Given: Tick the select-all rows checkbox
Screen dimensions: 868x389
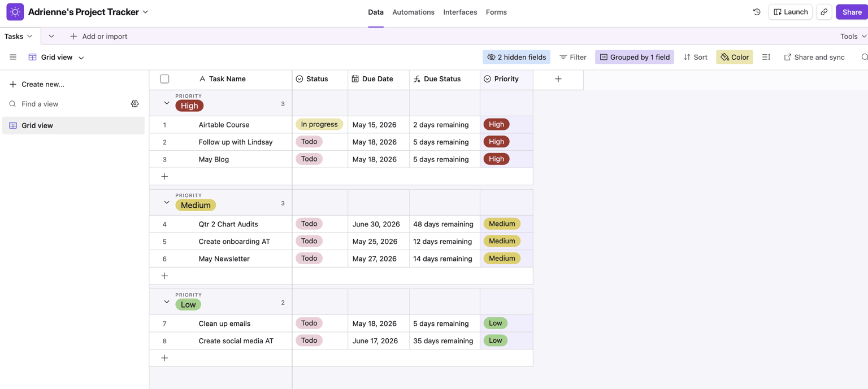Looking at the screenshot, I should [x=164, y=79].
